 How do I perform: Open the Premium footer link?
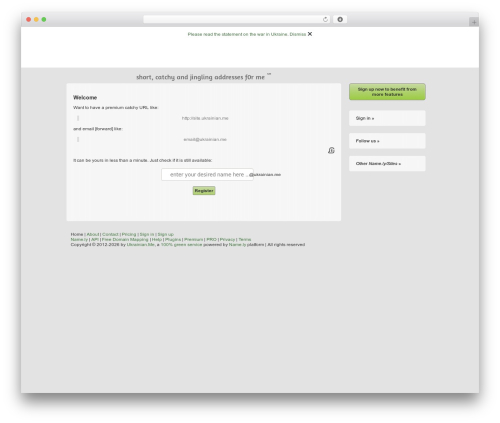tap(194, 239)
